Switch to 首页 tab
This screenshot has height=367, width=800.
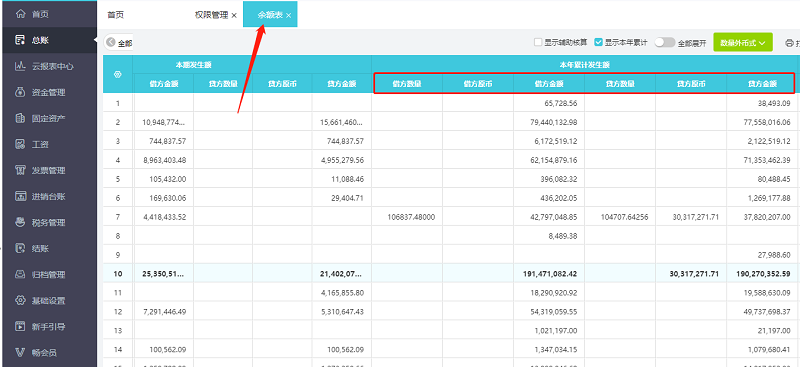(x=115, y=15)
